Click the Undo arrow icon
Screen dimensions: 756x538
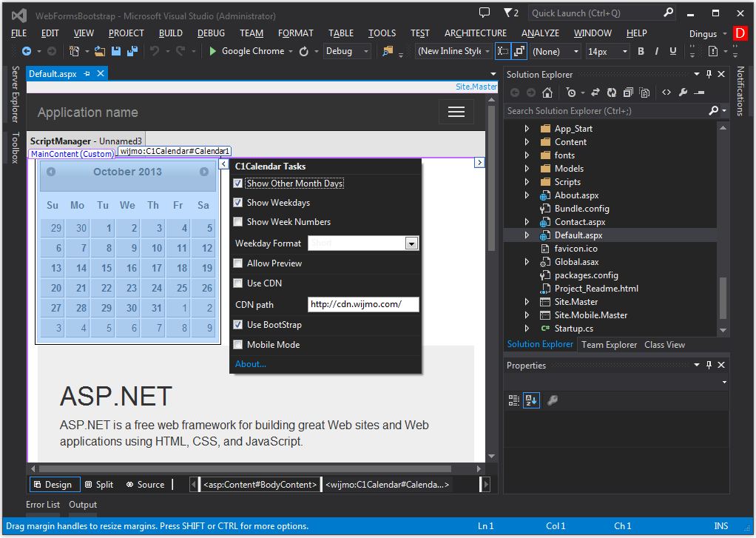point(155,50)
